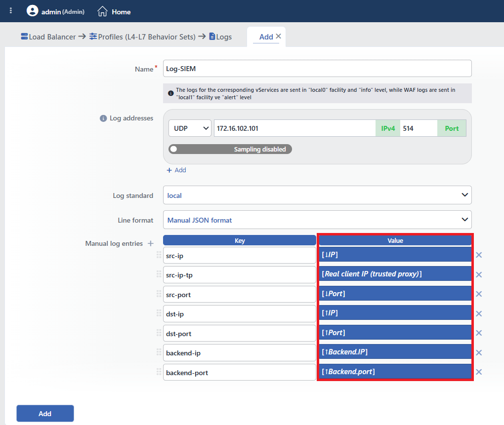Viewport: 504px width, 425px height.
Task: Click the backend-port key field
Action: pyautogui.click(x=240, y=372)
